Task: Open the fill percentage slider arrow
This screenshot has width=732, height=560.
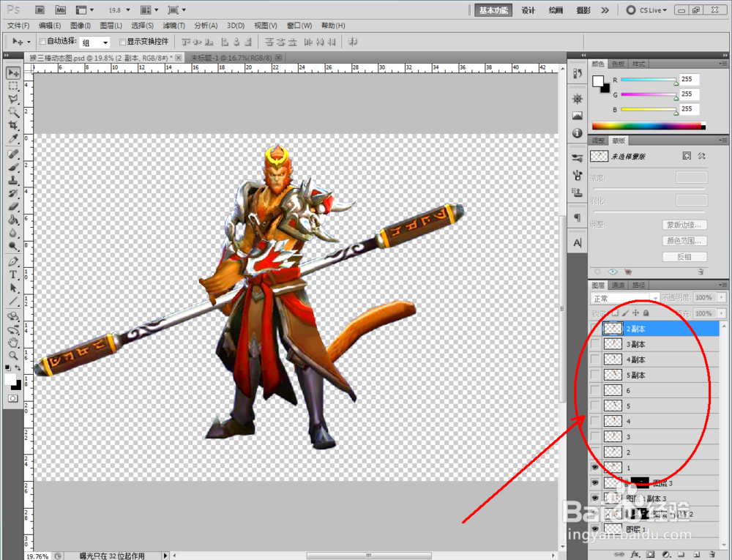Action: click(722, 313)
